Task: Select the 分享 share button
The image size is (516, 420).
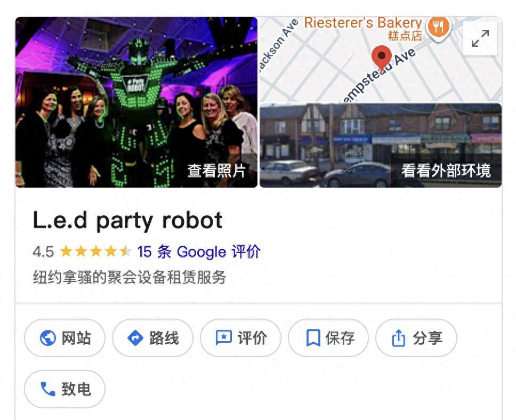Action: click(416, 338)
